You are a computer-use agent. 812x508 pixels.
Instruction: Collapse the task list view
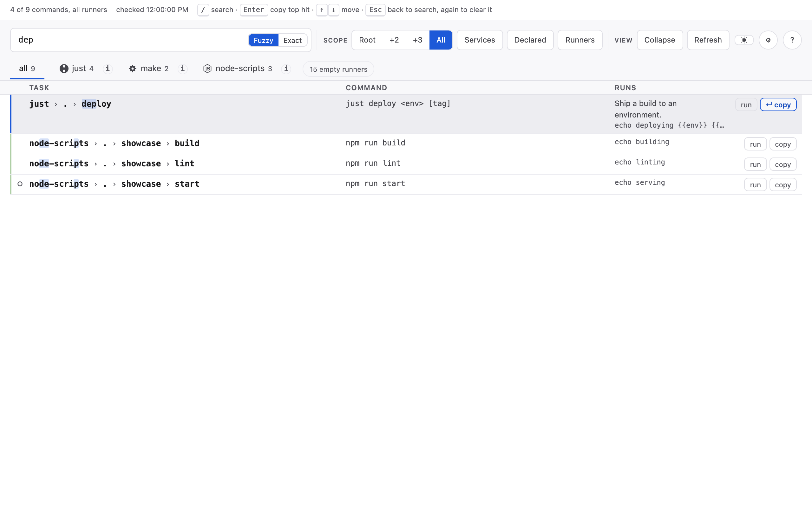(660, 40)
